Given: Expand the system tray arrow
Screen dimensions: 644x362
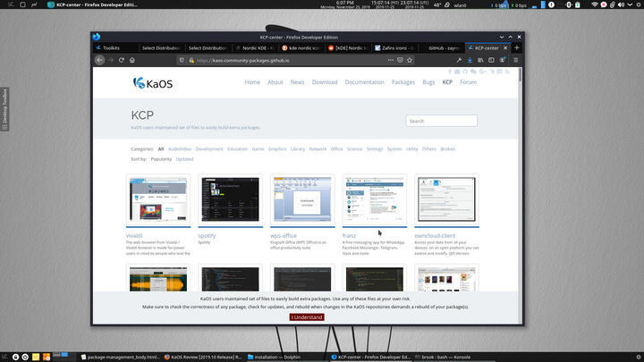Looking at the screenshot, I should (630, 4).
